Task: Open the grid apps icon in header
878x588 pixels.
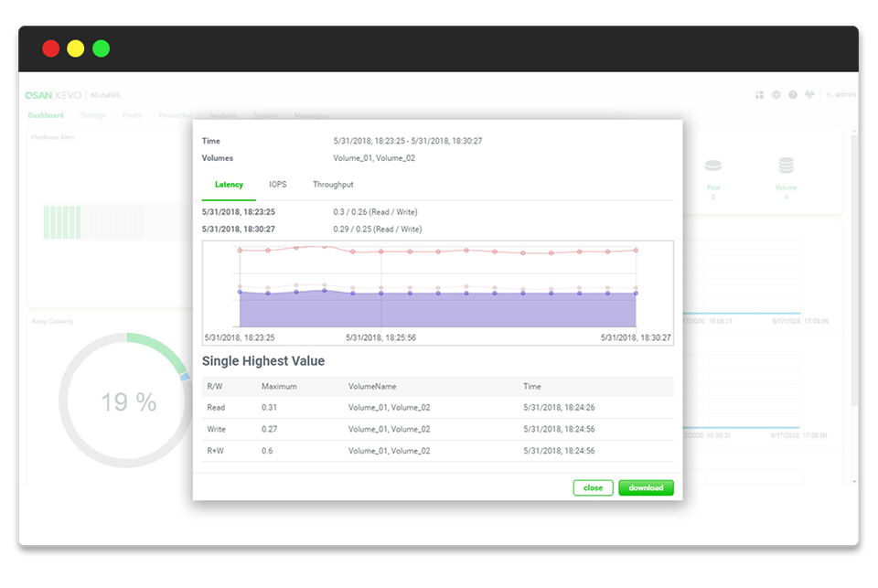Action: 759,95
